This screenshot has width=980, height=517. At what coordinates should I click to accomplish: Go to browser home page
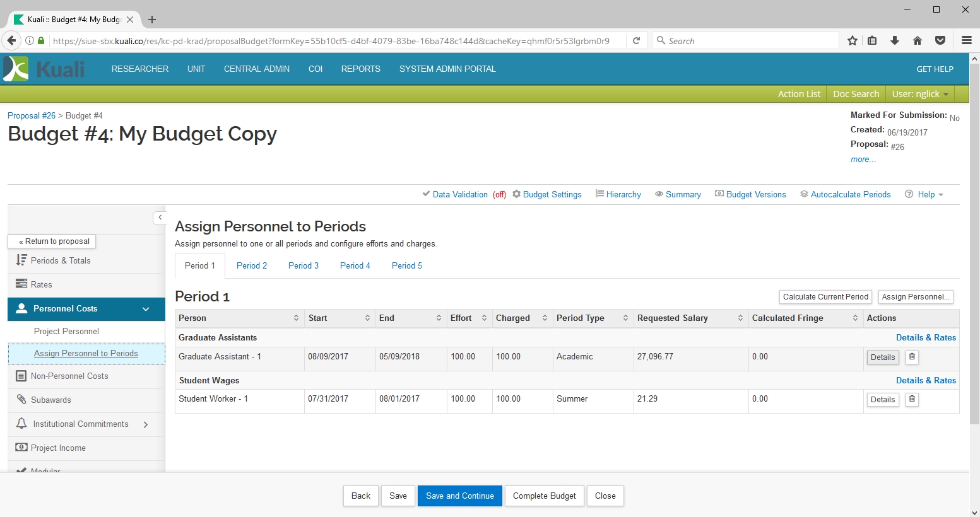(x=918, y=41)
